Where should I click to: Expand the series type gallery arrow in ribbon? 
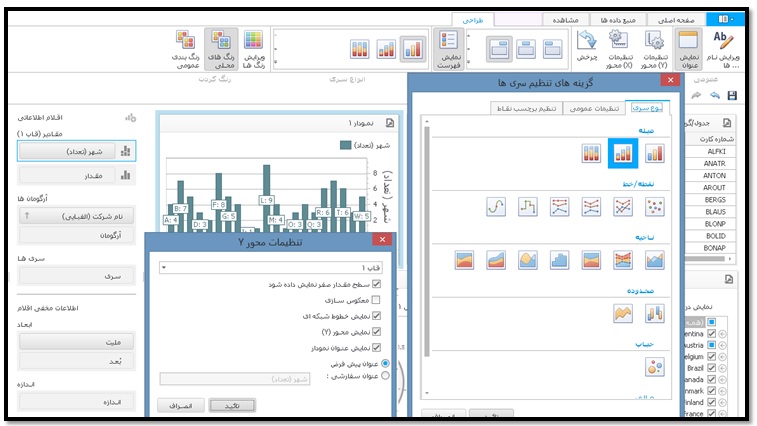(x=275, y=62)
